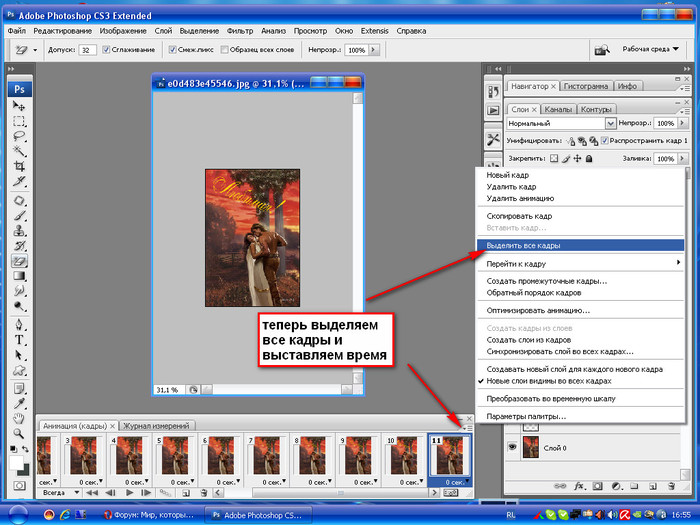Select the Zoom tool

click(19, 433)
